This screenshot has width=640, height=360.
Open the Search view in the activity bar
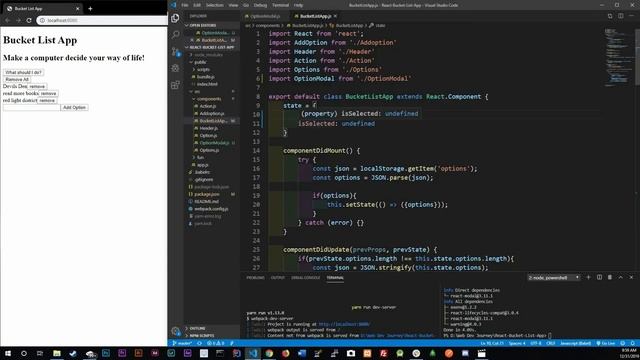pyautogui.click(x=176, y=35)
